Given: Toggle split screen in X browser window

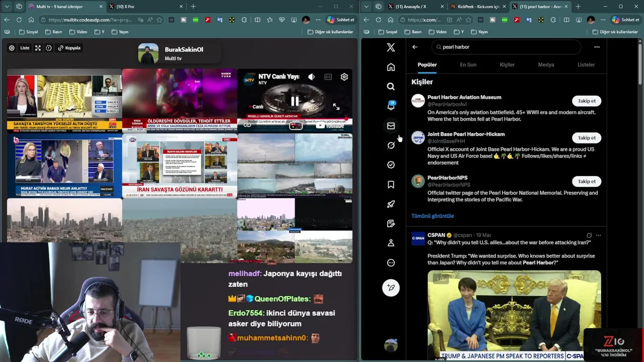Looking at the screenshot, I should tap(567, 20).
